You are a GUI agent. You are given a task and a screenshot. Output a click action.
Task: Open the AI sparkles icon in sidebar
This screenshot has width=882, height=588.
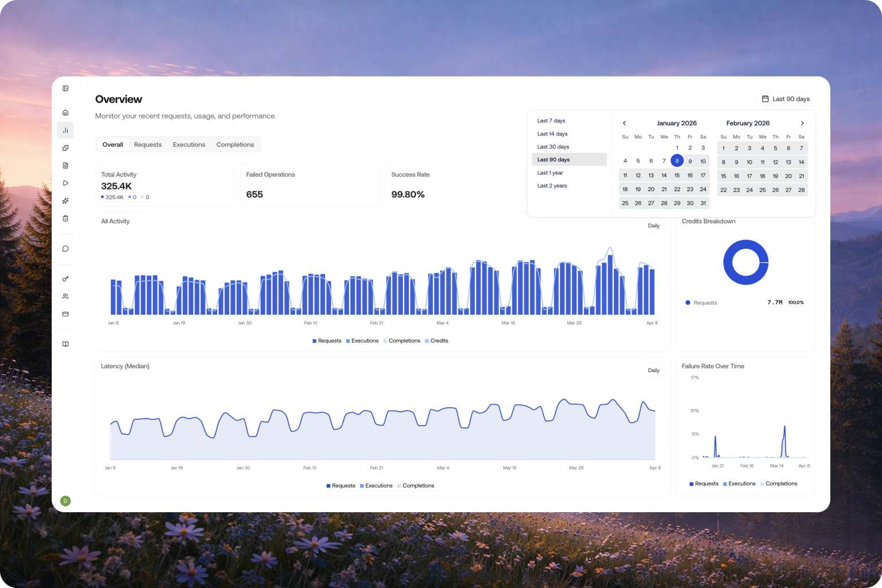[x=65, y=200]
